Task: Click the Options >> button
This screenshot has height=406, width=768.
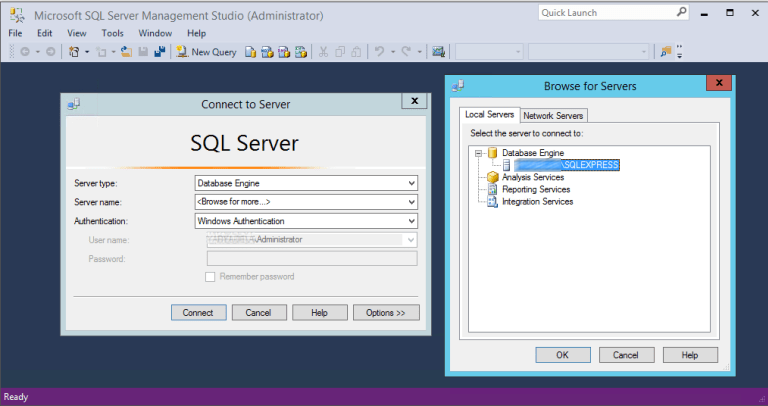Action: (386, 312)
